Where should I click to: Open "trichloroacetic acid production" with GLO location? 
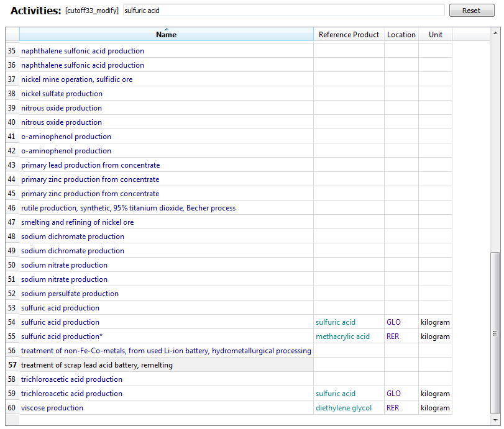click(71, 393)
